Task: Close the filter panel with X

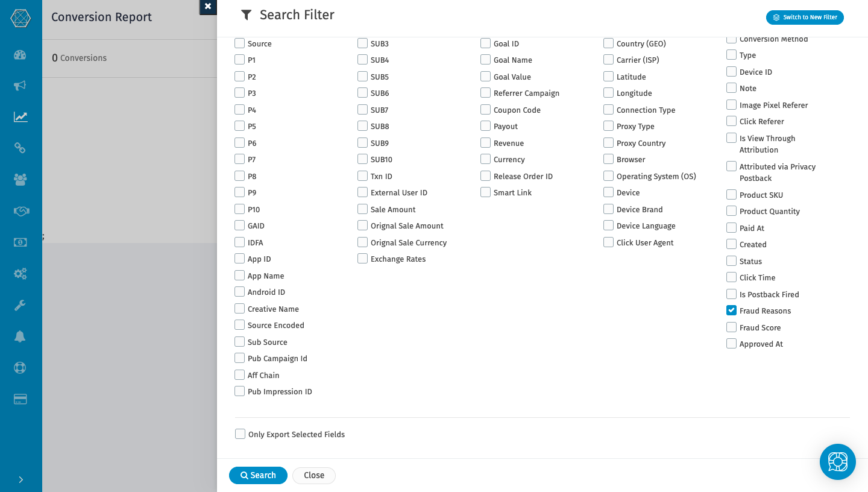Action: [x=208, y=7]
